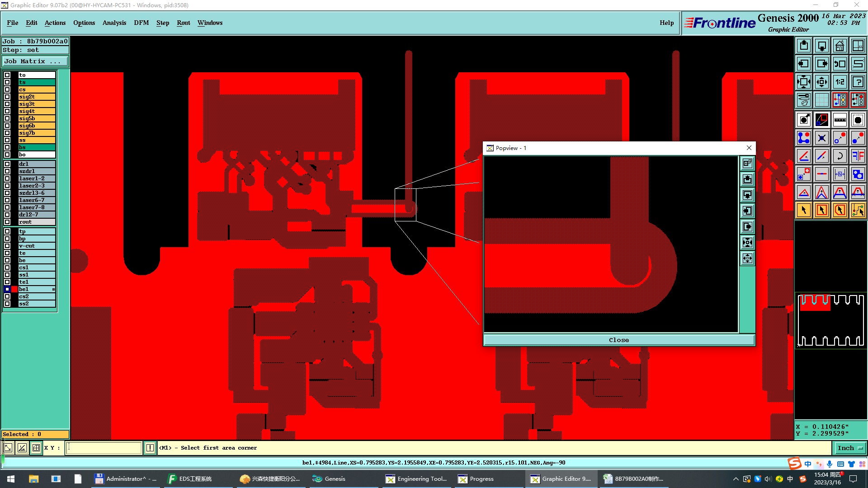
Task: Open the DFM menu
Action: [x=141, y=23]
